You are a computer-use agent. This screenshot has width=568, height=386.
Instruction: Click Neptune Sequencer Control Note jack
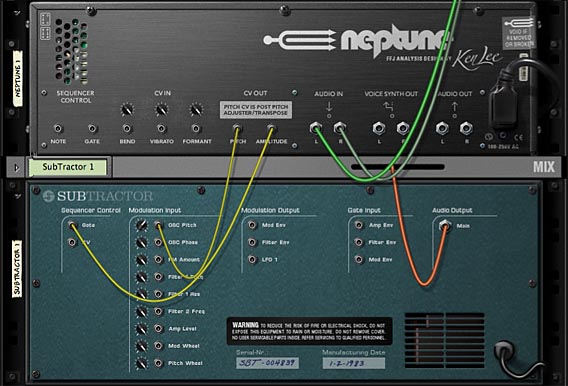(x=58, y=128)
